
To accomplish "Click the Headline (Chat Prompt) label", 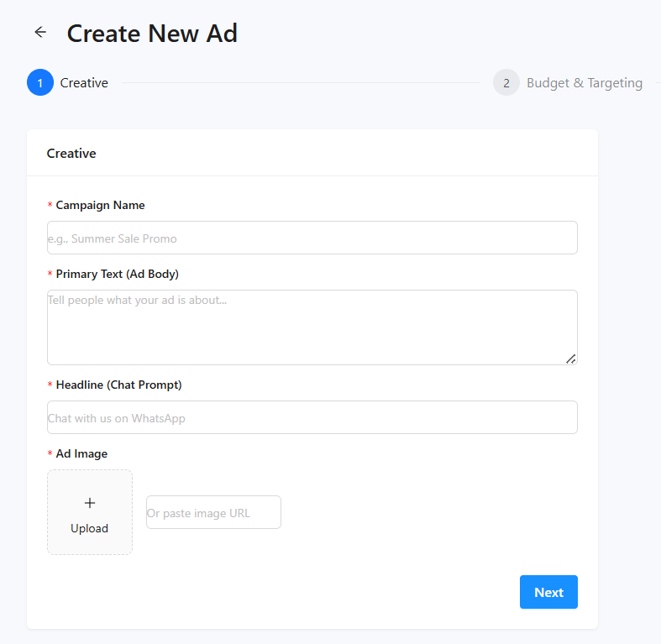I will [x=118, y=385].
